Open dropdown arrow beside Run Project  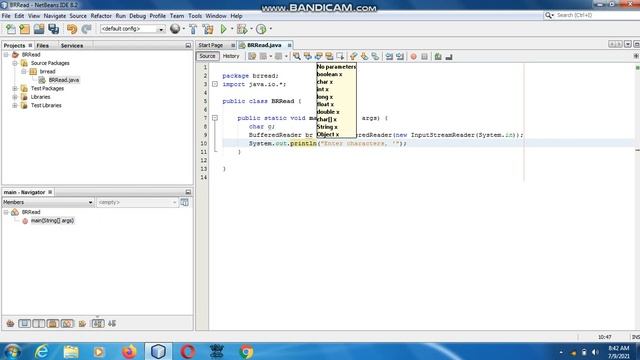click(x=232, y=29)
